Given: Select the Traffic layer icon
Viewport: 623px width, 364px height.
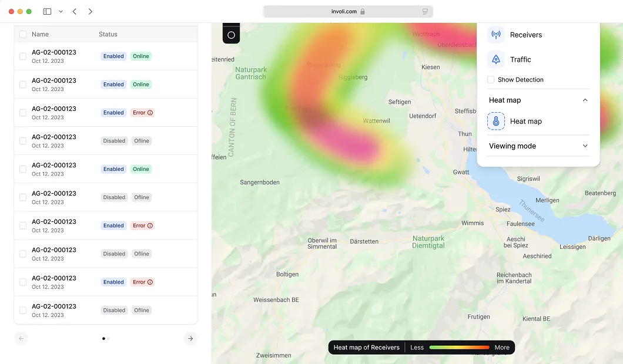Looking at the screenshot, I should (495, 59).
